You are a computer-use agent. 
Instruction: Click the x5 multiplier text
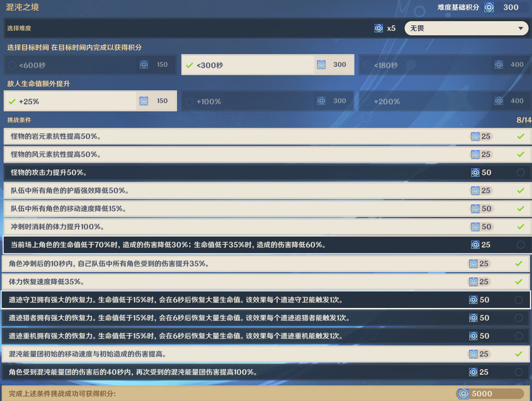391,28
